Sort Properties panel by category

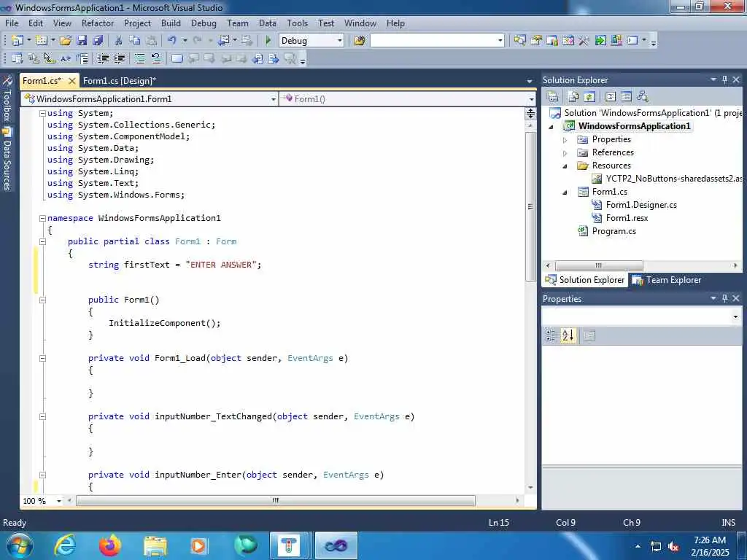click(x=551, y=335)
